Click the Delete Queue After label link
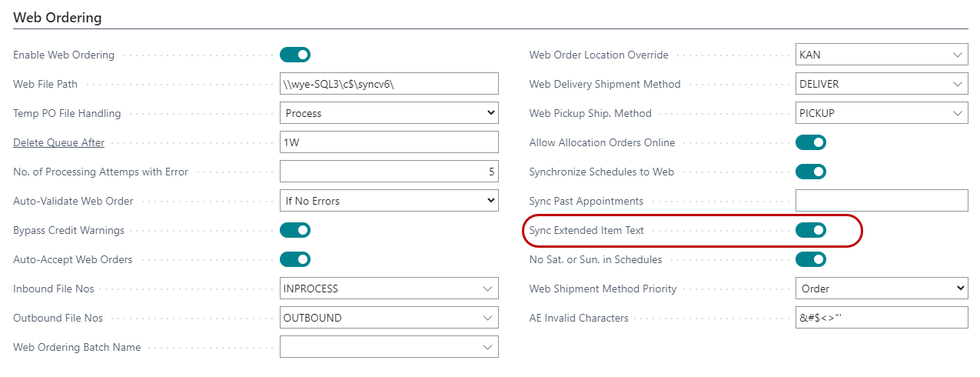Viewport: 980px width, 377px height. point(58,142)
